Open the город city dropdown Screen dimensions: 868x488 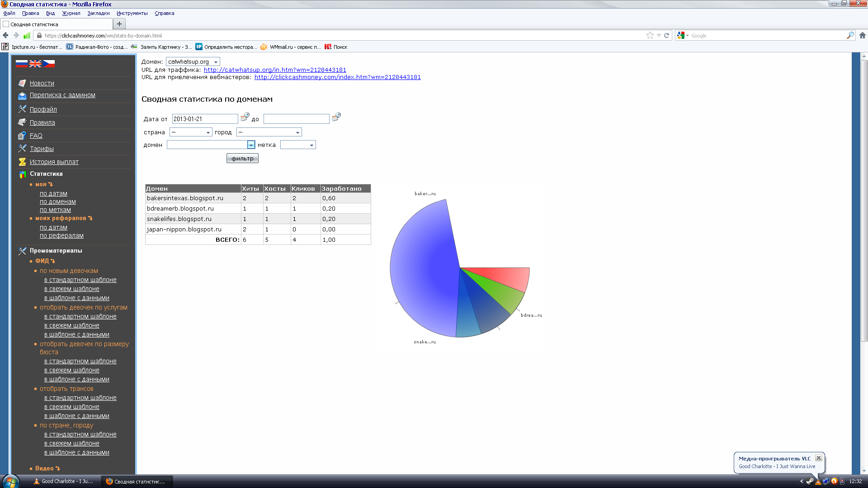[269, 132]
